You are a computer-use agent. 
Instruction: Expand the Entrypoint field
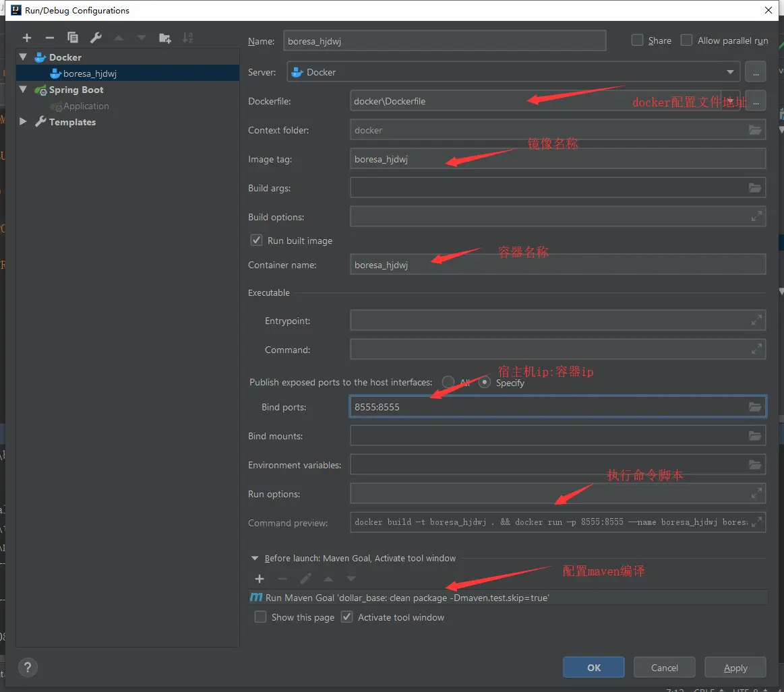[x=756, y=320]
